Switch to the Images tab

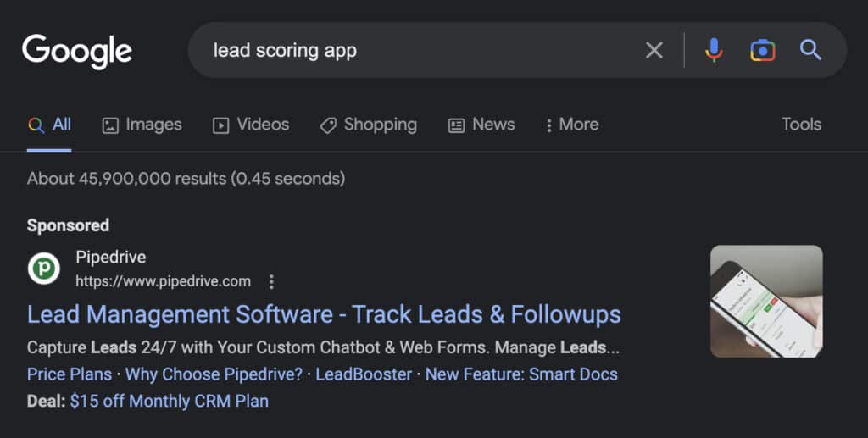142,125
